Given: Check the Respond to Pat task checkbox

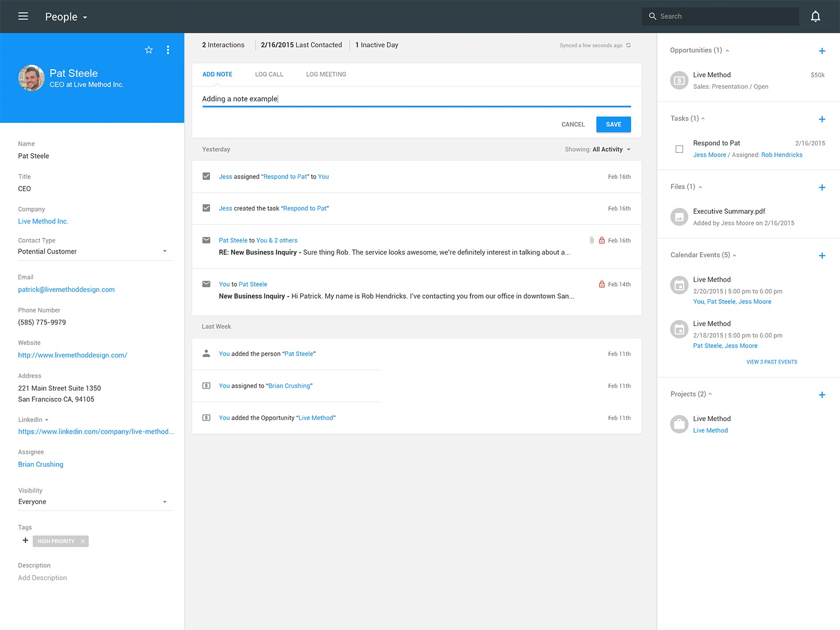Looking at the screenshot, I should click(x=679, y=149).
